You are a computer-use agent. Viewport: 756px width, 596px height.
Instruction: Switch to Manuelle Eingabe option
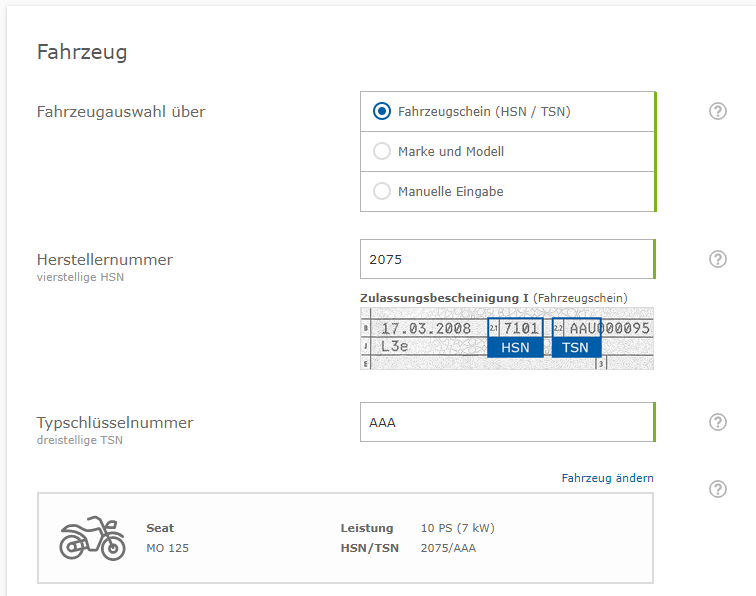[382, 191]
